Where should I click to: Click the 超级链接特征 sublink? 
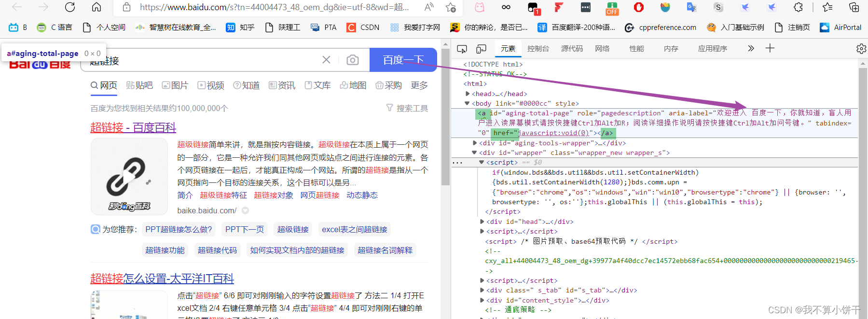[223, 195]
